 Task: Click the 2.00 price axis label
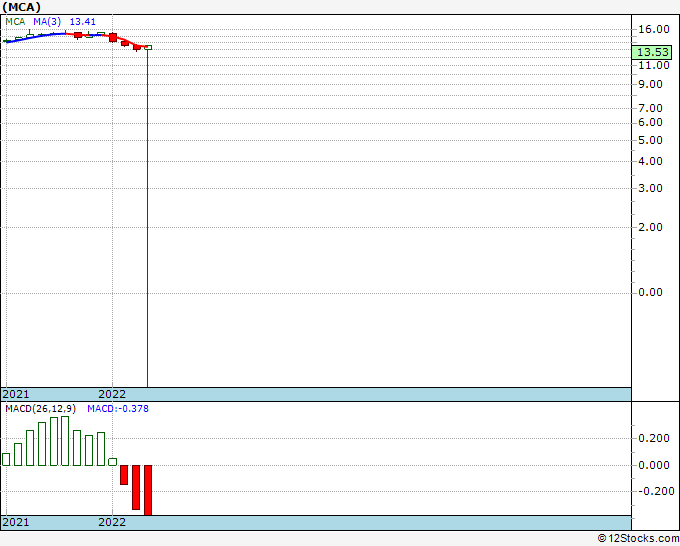click(x=650, y=227)
